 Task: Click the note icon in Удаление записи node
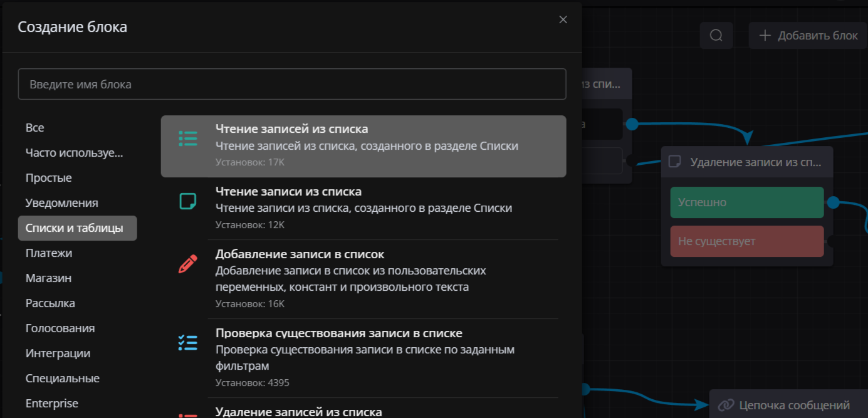[675, 162]
